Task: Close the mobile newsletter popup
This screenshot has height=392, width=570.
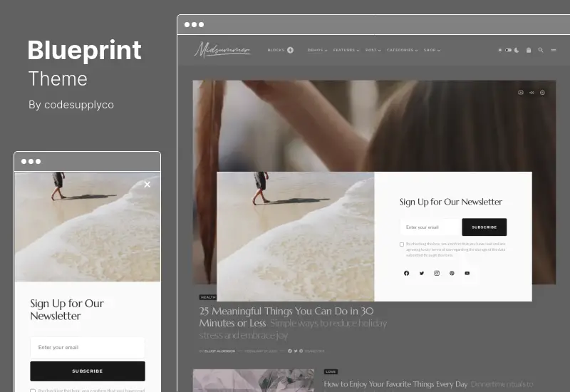Action: point(147,185)
